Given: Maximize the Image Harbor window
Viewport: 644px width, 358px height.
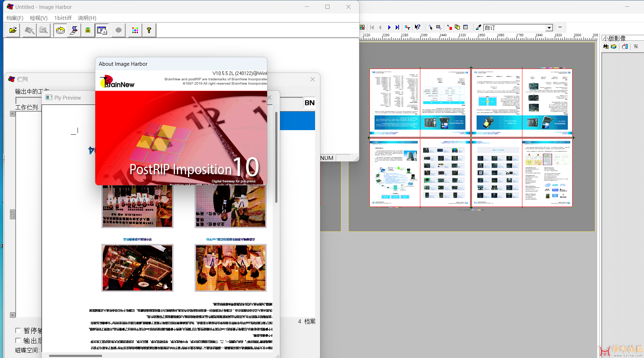Looking at the screenshot, I should click(328, 7).
